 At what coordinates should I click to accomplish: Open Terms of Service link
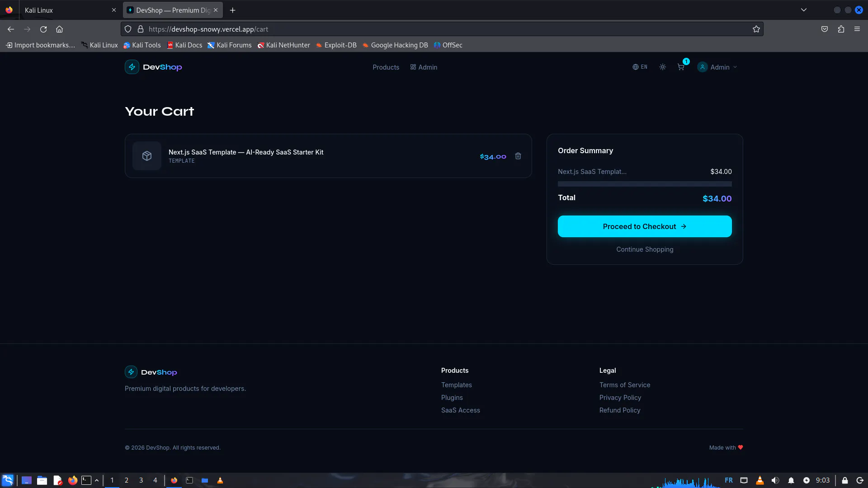[x=625, y=385]
